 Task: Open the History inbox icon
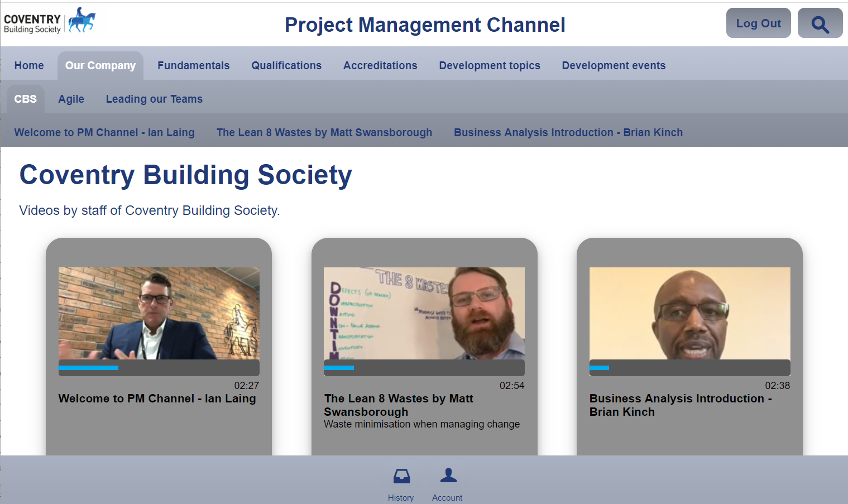tap(401, 476)
